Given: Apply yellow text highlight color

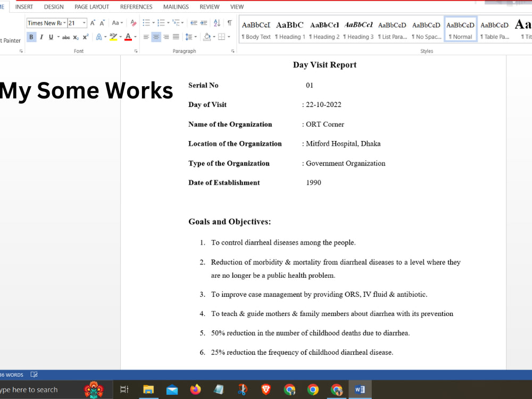Looking at the screenshot, I should [113, 37].
